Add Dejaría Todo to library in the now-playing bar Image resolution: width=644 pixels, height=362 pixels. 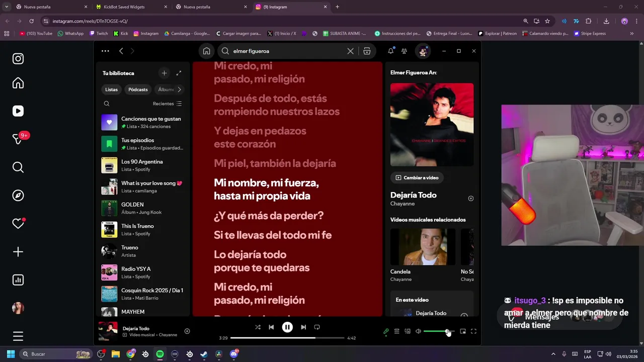[187, 331]
